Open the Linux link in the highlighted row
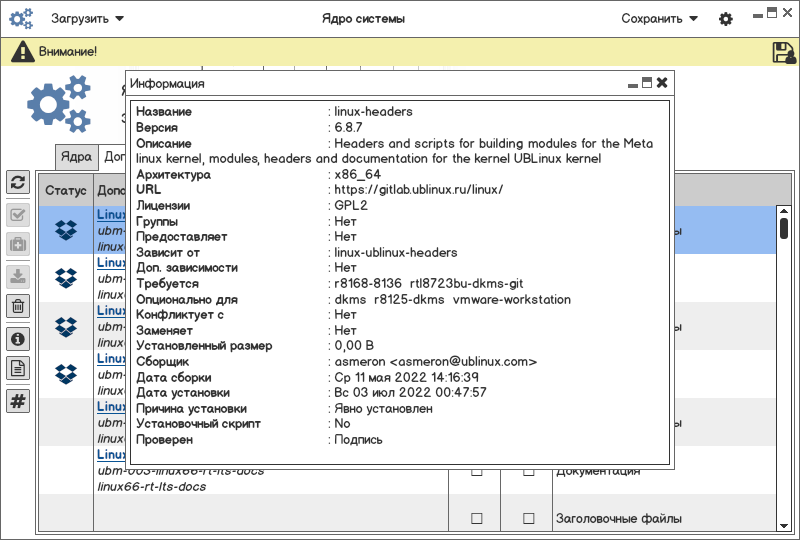This screenshot has height=540, width=800. tap(111, 214)
